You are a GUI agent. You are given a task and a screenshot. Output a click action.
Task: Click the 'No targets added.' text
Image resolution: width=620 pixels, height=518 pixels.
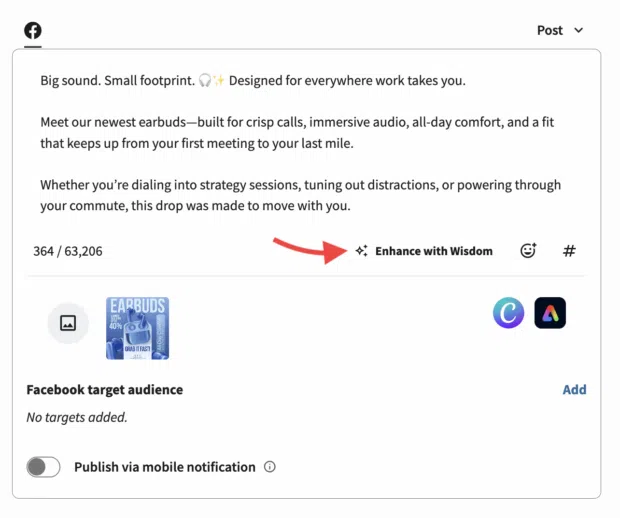tap(77, 417)
